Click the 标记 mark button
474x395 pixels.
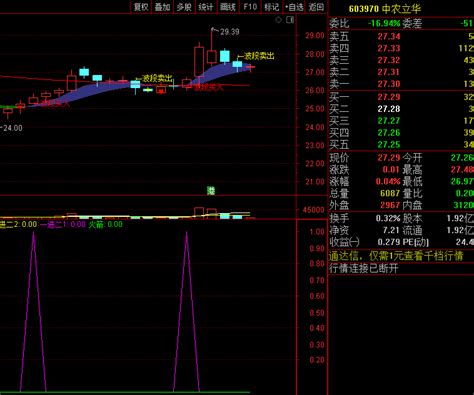click(x=271, y=7)
